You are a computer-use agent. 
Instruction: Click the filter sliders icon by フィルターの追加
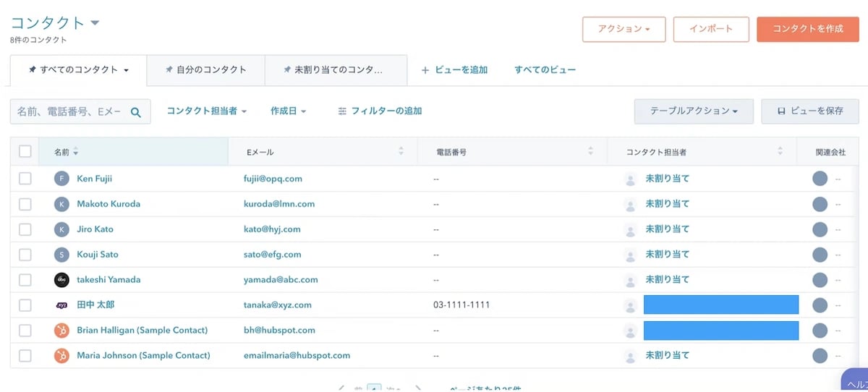click(x=342, y=111)
